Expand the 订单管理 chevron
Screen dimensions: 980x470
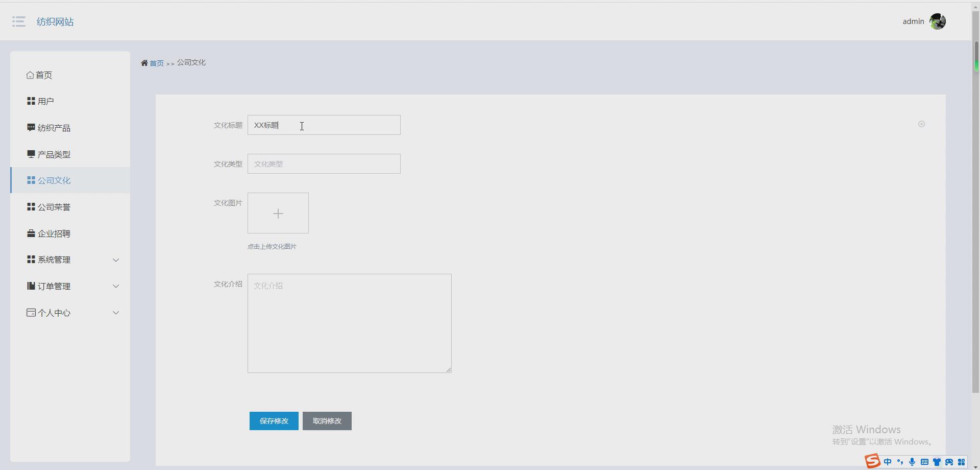click(x=116, y=286)
